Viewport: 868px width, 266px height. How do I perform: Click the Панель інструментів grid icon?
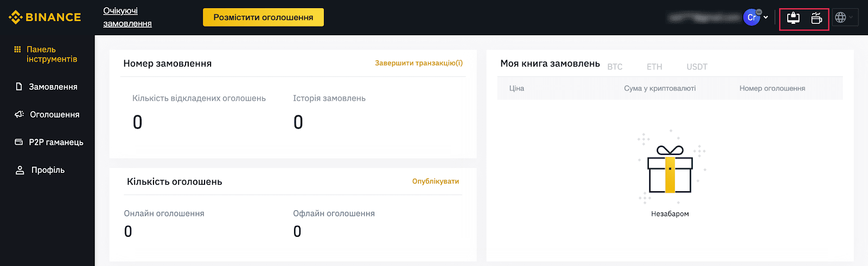click(17, 49)
